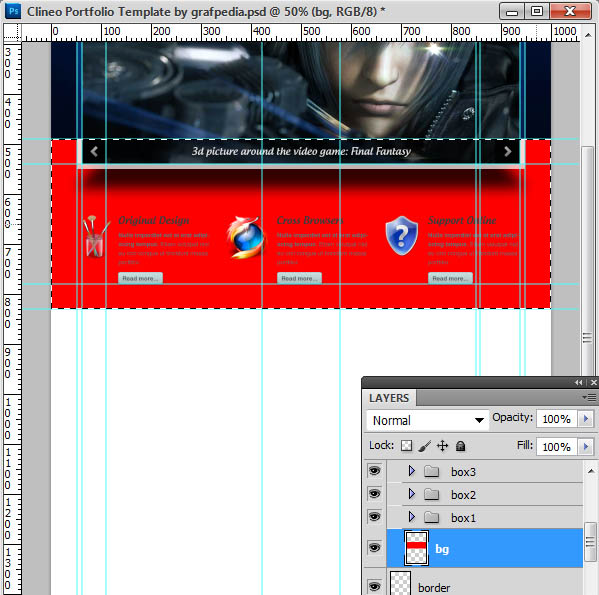
Task: Click ruler origin corner box
Action: tap(12, 32)
